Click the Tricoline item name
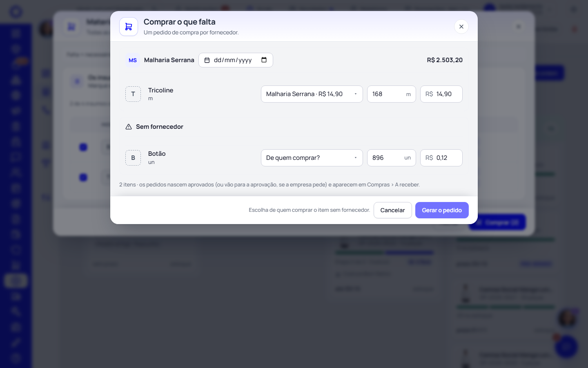This screenshot has width=588, height=368. [160, 90]
